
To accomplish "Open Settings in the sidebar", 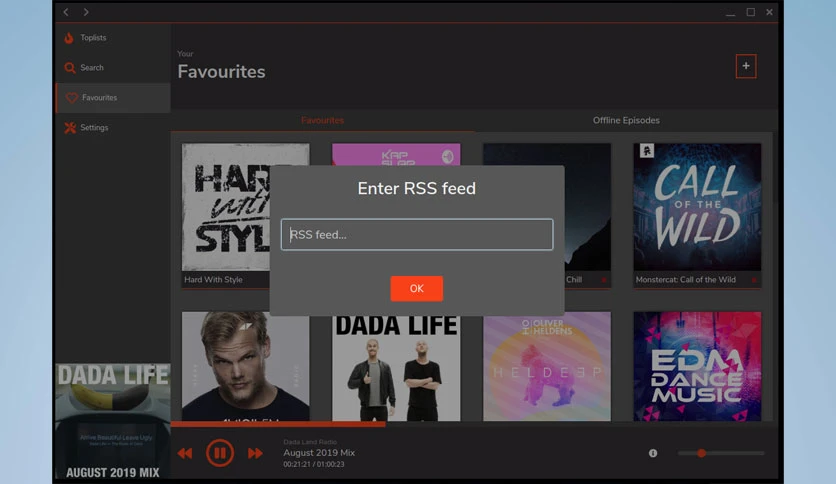I will point(113,127).
